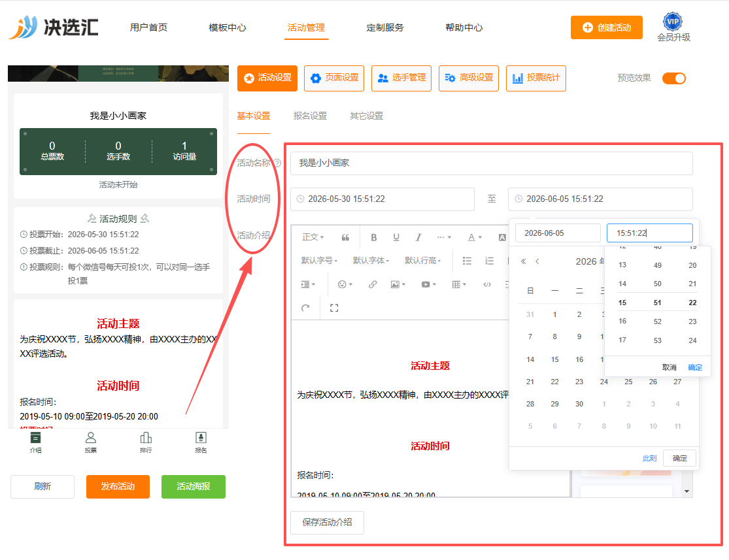Open the 介绍 tab icon in preview

35,442
